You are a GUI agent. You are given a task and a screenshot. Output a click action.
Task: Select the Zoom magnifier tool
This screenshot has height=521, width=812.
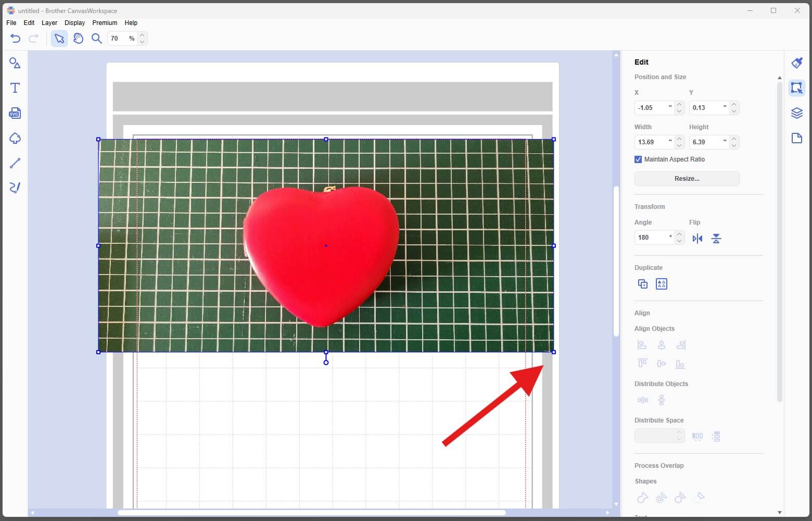(x=96, y=38)
